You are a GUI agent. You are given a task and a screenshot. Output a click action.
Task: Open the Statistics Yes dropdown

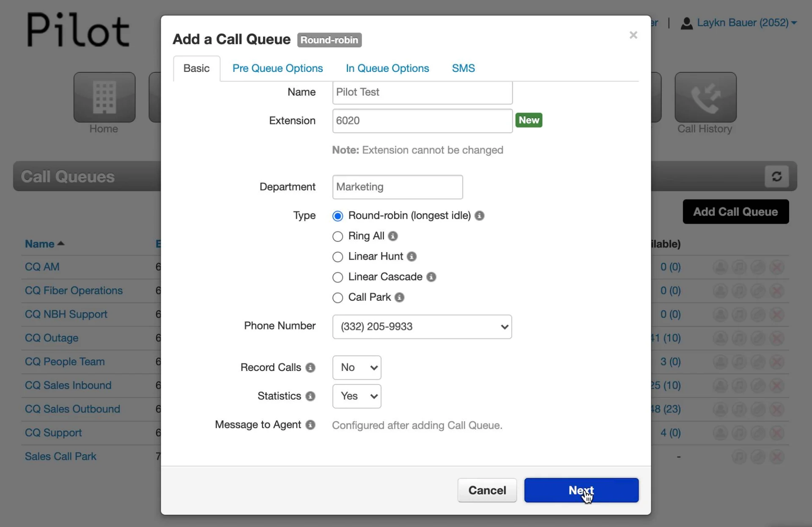coord(357,396)
